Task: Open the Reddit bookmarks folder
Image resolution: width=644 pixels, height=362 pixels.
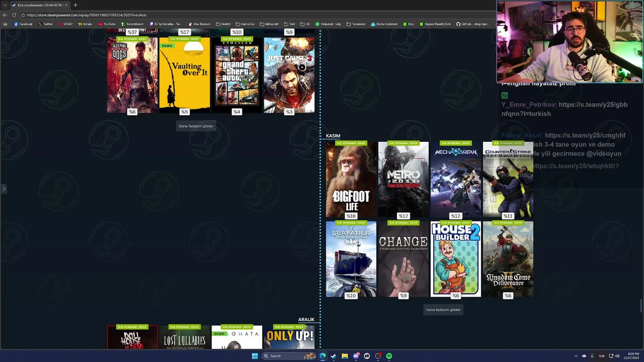Action: (x=223, y=24)
